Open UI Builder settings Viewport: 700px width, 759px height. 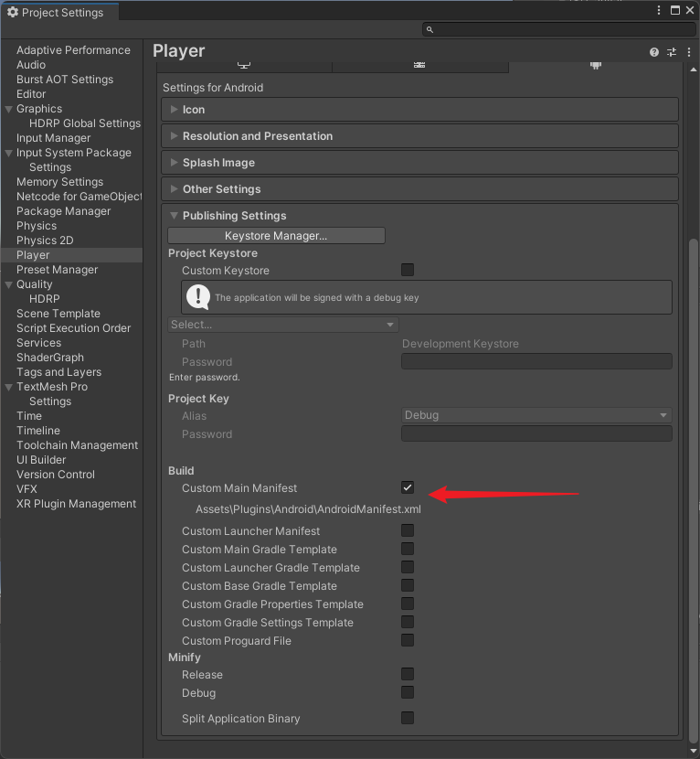tap(41, 460)
